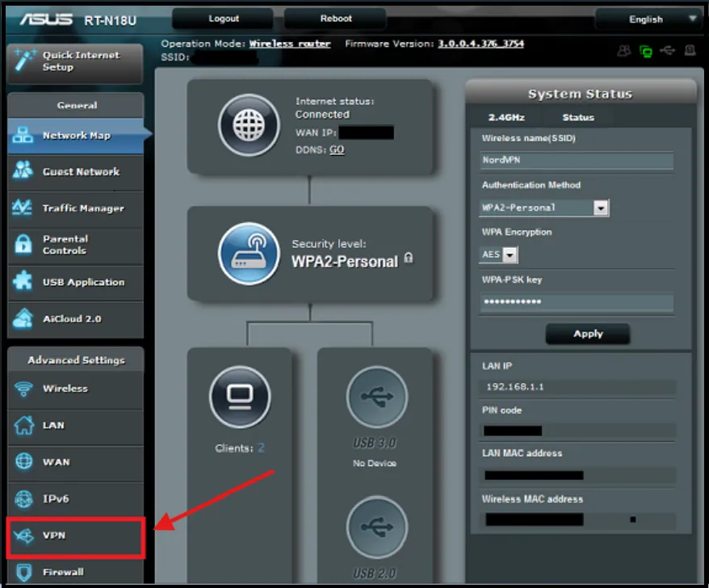
Task: Click the LAN IP value 192.168.1.1
Action: pos(515,387)
